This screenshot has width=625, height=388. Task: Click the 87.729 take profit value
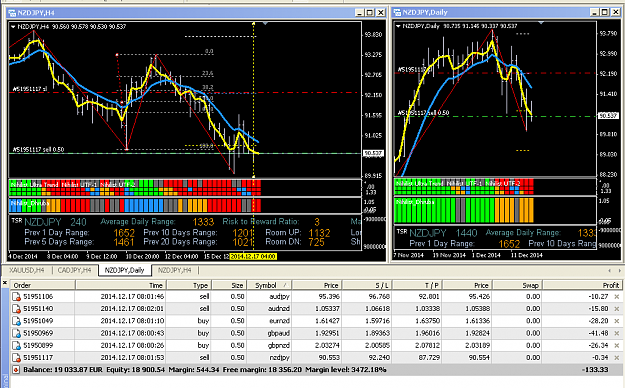tap(428, 358)
